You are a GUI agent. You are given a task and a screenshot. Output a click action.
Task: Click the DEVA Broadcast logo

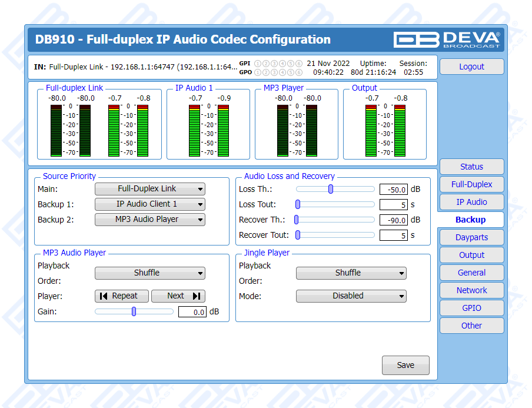[447, 39]
